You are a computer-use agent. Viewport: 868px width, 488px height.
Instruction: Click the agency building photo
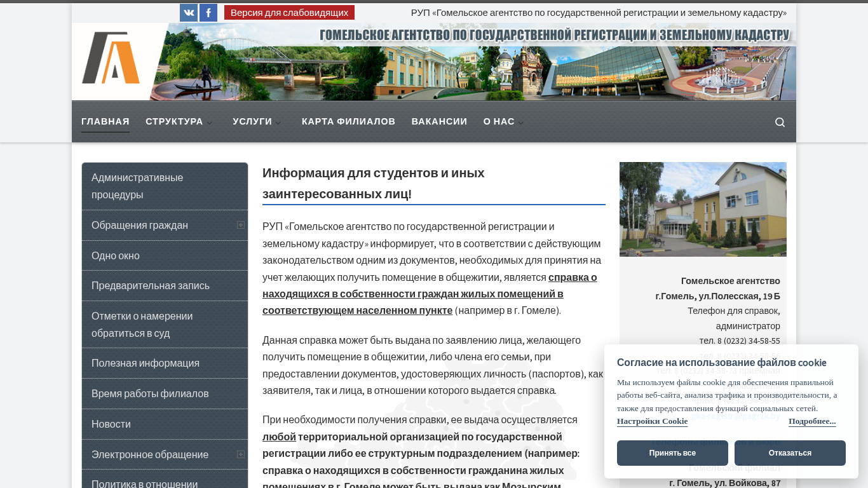click(703, 209)
